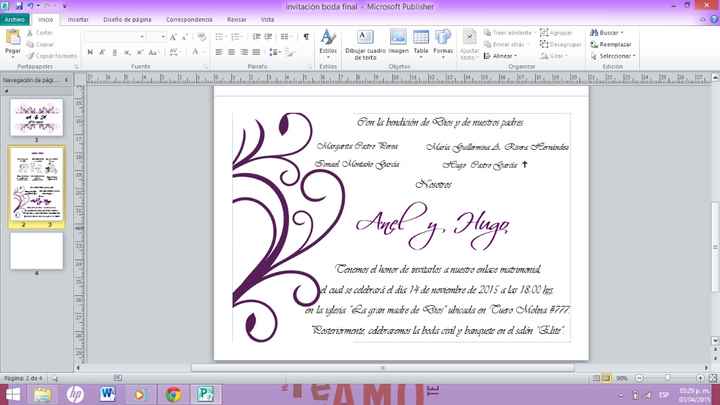This screenshot has height=405, width=720.
Task: Click the Archivo file button
Action: tap(15, 19)
